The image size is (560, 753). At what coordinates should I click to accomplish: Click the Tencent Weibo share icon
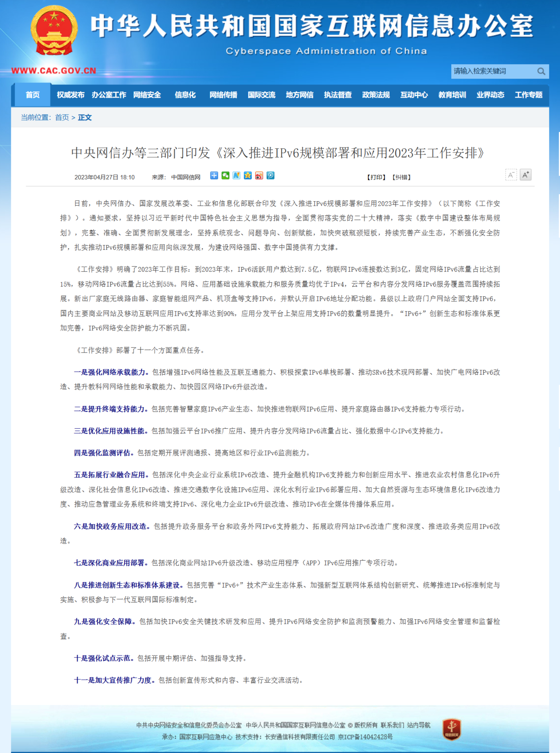tap(270, 176)
